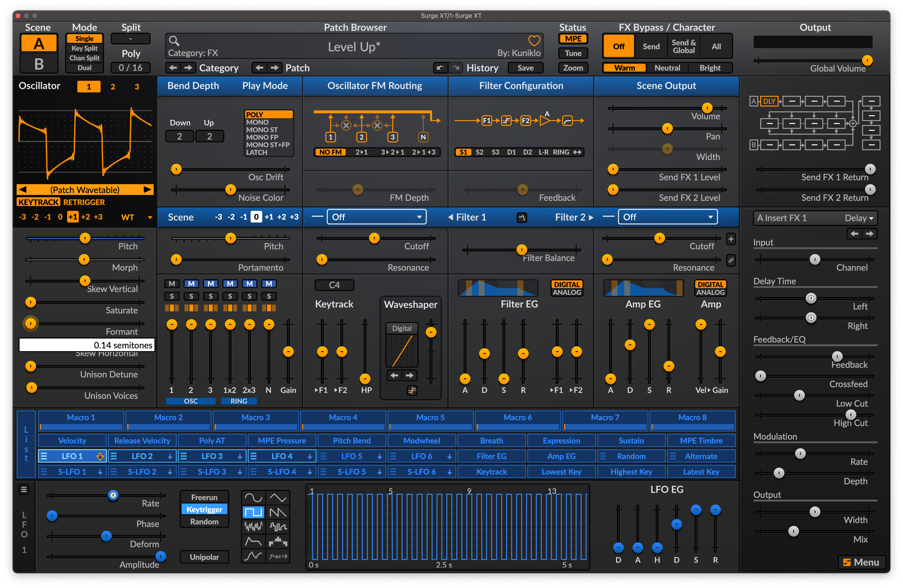The width and height of the screenshot is (903, 588).
Task: Select the step sequencer LFO shape icon
Action: click(x=278, y=541)
